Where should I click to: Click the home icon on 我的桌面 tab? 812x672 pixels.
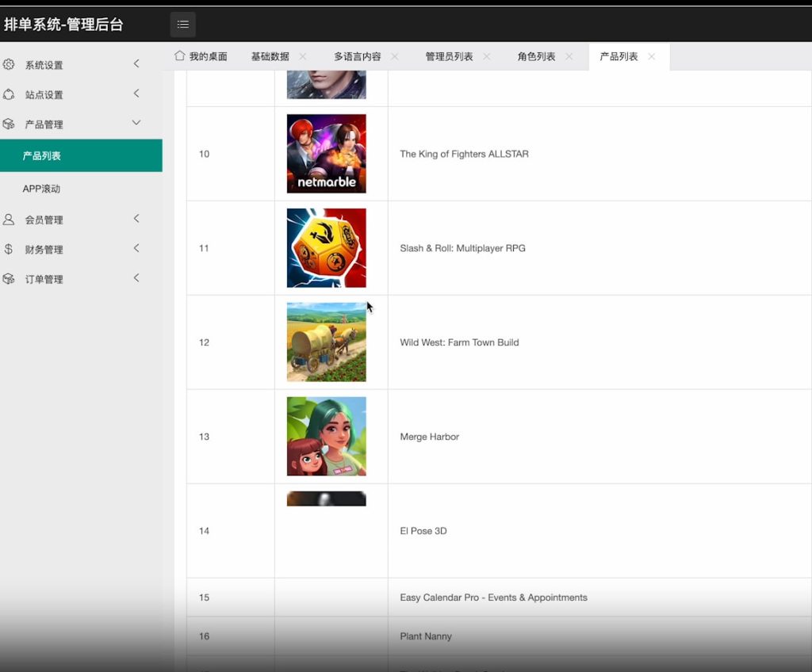coord(180,55)
